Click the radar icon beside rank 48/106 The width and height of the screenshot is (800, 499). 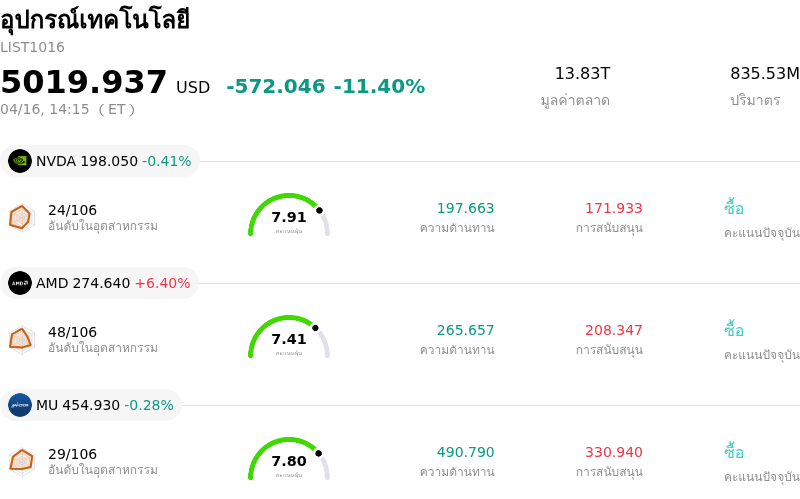[21, 339]
